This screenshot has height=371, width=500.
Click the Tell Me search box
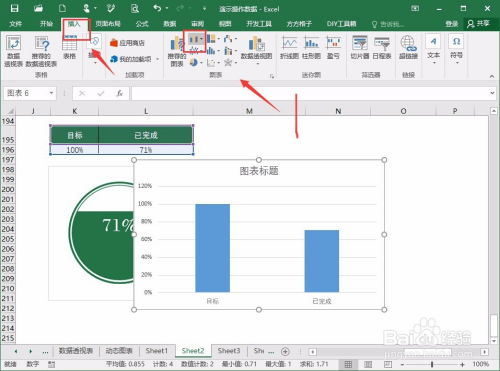click(388, 24)
